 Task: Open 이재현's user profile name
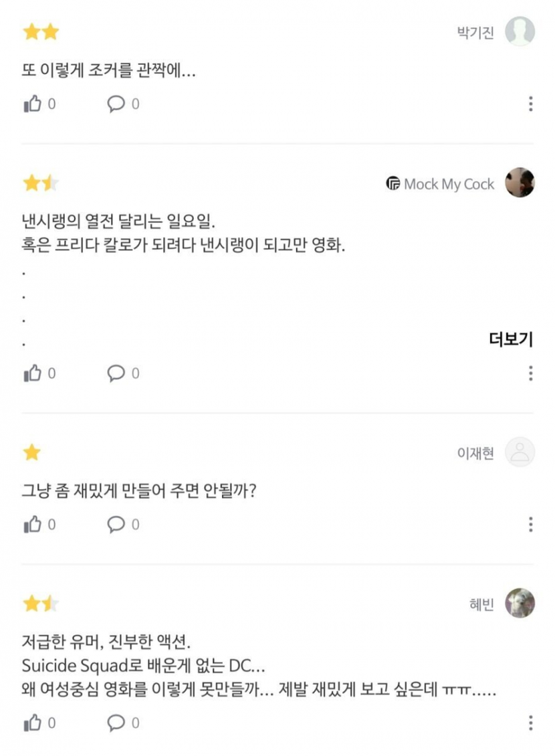pos(475,453)
